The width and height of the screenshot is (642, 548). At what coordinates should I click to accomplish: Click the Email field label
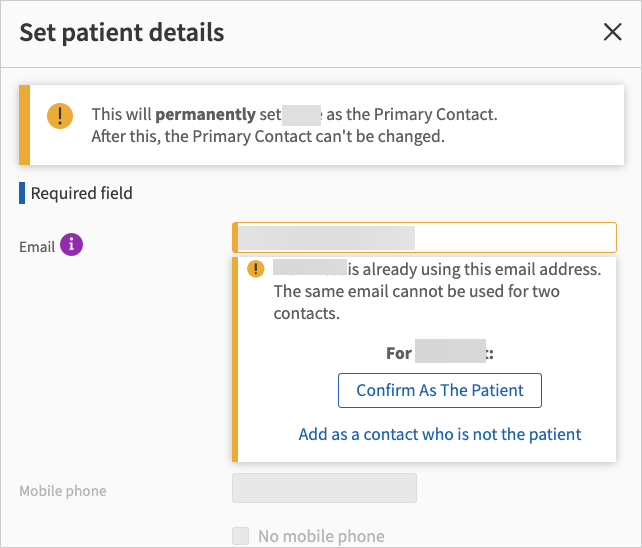click(x=37, y=246)
